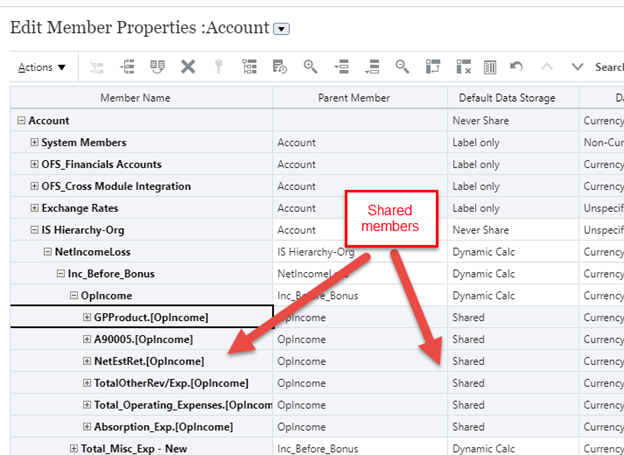
Task: Expand the System Members node
Action: (x=35, y=143)
